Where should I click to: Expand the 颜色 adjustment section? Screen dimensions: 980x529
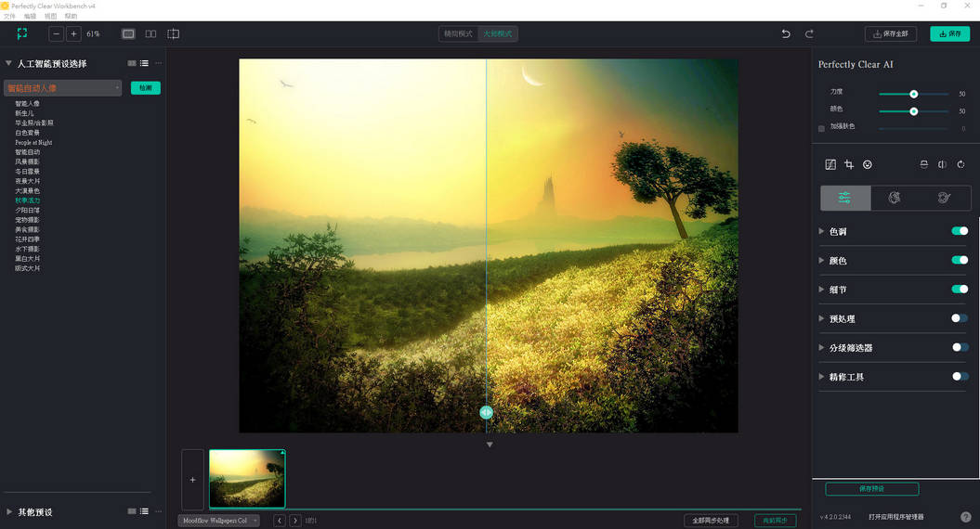[821, 261]
